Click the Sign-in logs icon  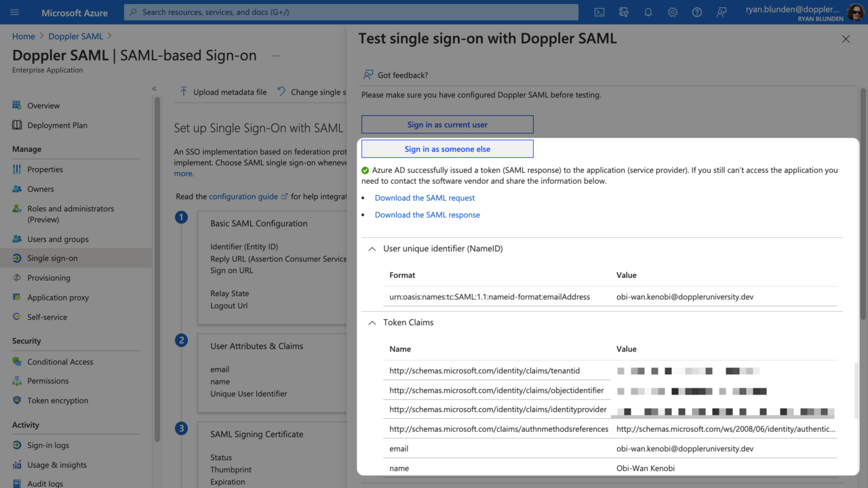[17, 445]
